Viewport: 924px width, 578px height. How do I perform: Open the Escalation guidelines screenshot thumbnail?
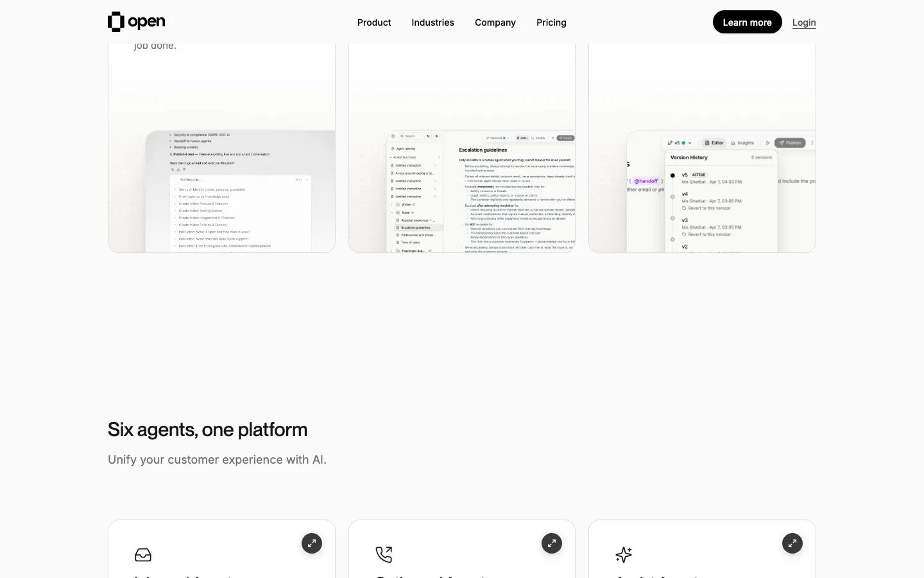(481, 192)
